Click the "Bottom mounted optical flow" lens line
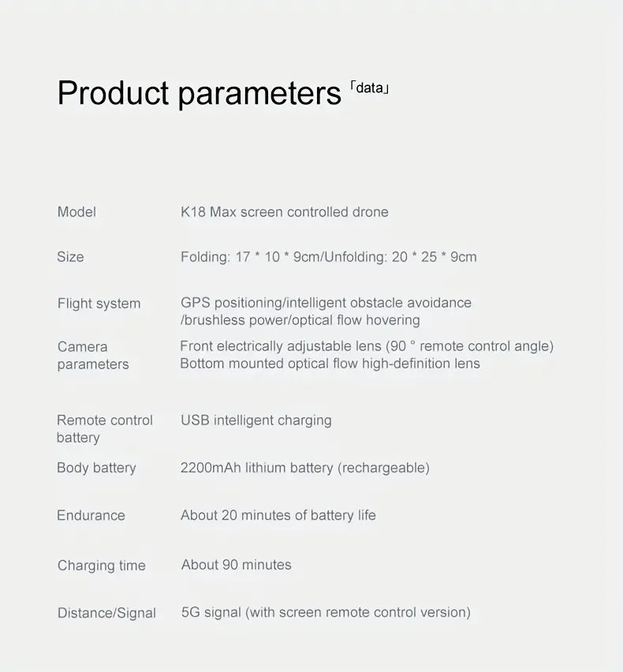The height and width of the screenshot is (672, 623). point(330,364)
